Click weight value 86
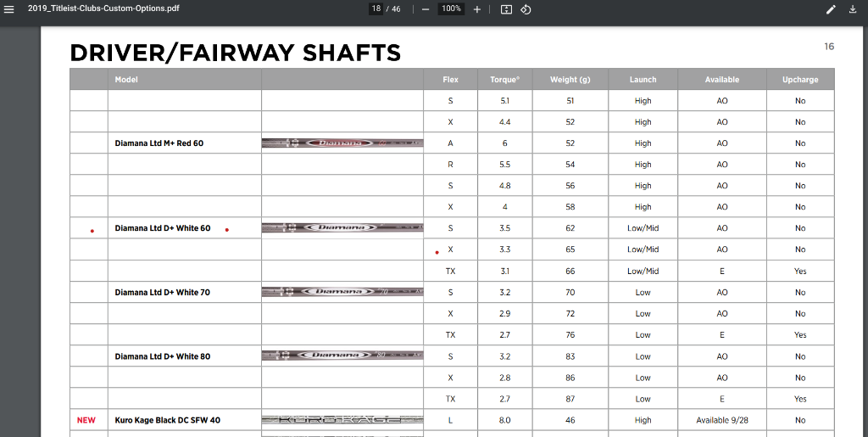Screen dimensions: 868x437 click(570, 378)
